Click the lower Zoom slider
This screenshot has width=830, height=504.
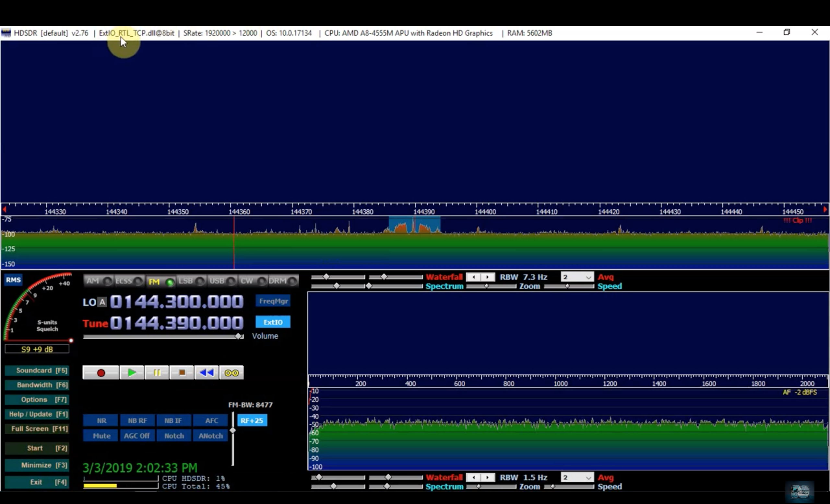491,487
